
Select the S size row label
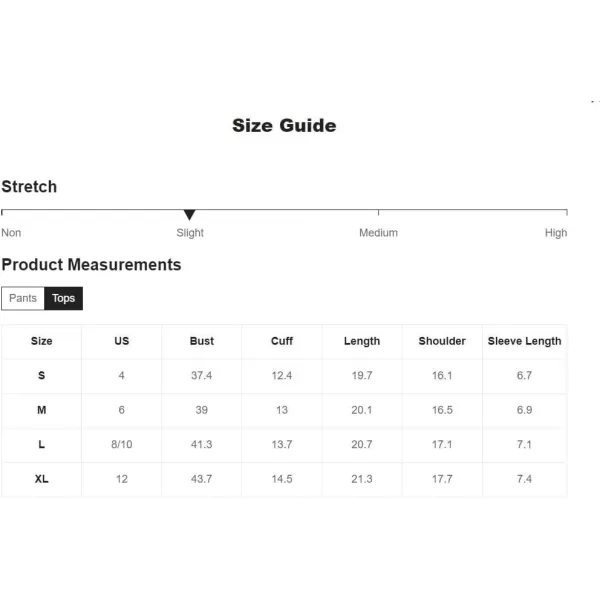[41, 375]
